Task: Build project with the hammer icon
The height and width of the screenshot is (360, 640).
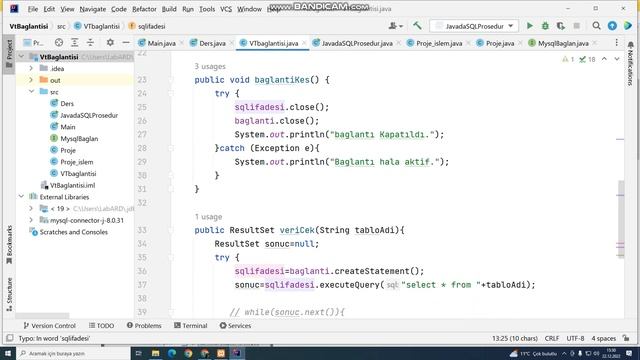Action: [417, 26]
